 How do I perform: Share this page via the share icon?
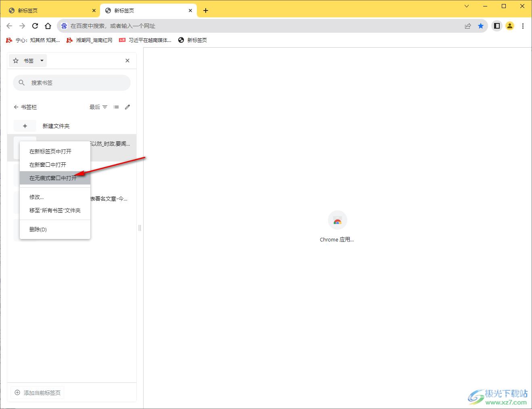point(468,26)
